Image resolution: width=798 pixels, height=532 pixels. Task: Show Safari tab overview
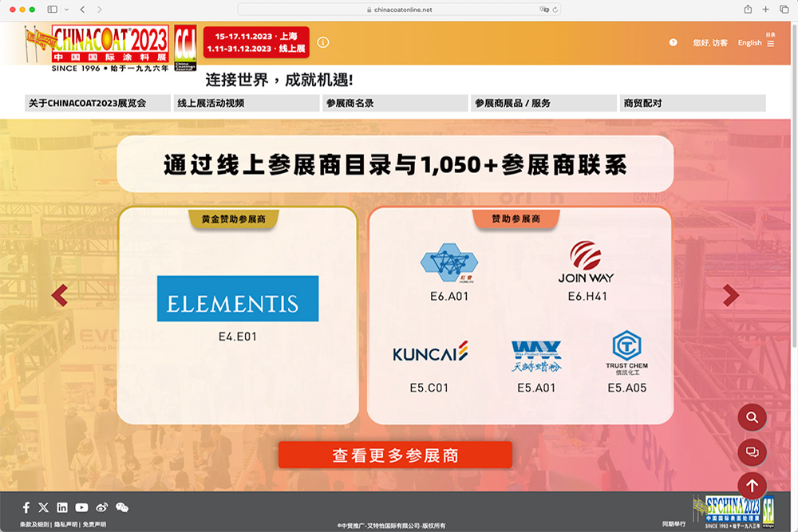click(x=784, y=9)
